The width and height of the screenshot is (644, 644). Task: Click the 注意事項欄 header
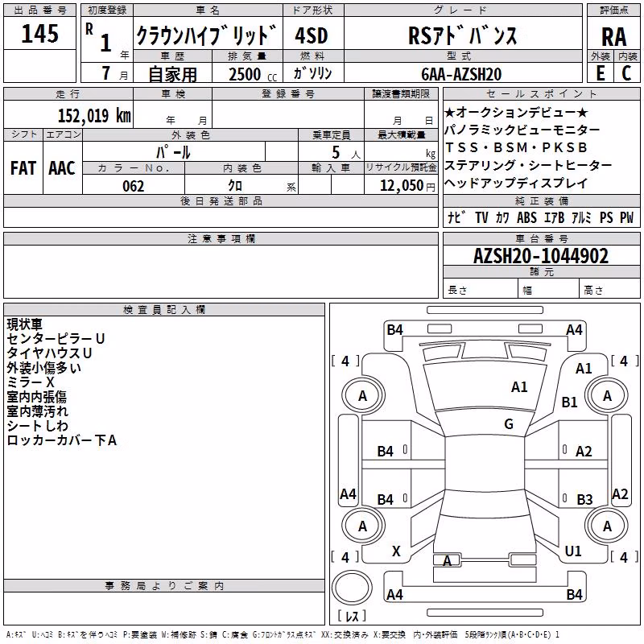click(x=221, y=238)
